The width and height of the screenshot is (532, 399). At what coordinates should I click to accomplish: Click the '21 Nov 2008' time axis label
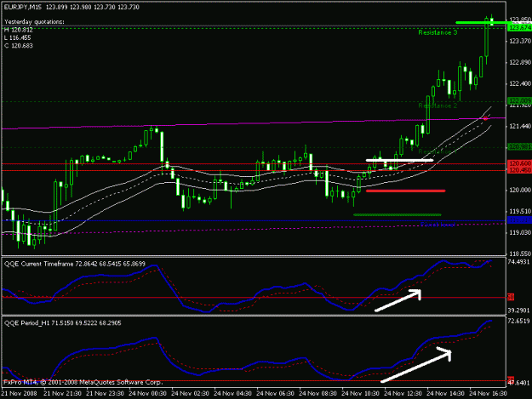19,394
